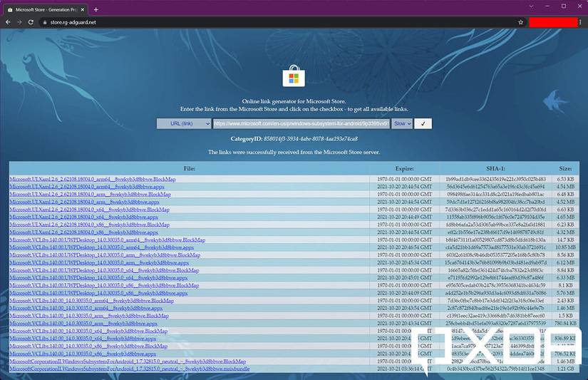Screen dimensions: 588x380
Task: Click the checkmark generate button
Action: (423, 123)
